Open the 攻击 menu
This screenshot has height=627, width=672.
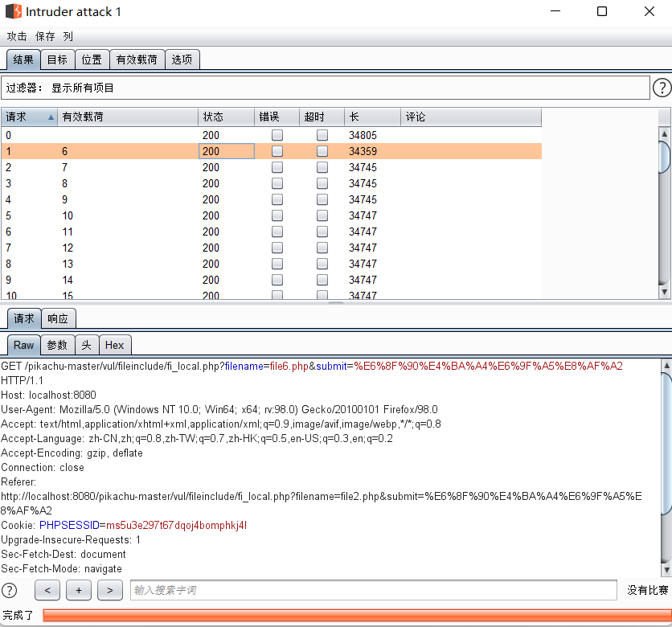coord(17,36)
